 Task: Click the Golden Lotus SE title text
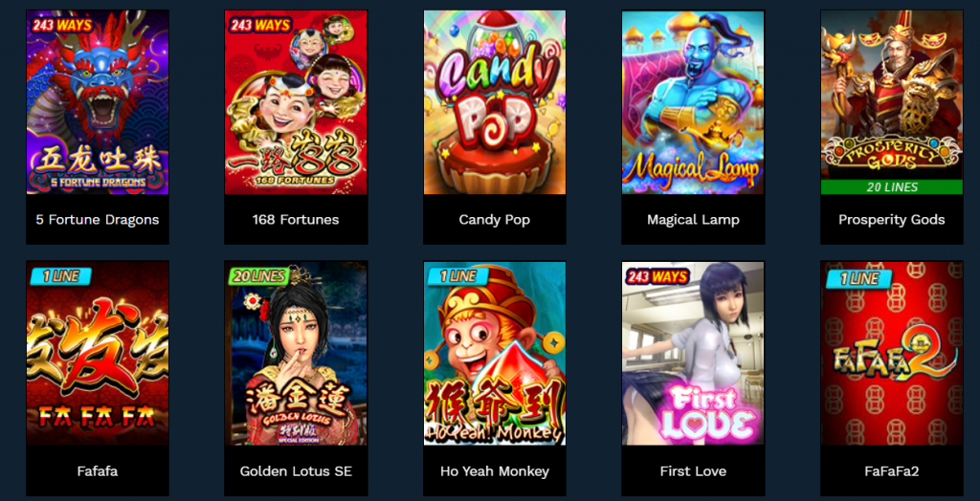296,471
